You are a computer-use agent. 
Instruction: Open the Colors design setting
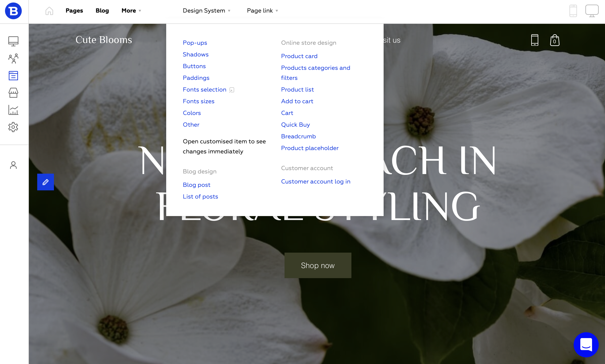coord(192,113)
